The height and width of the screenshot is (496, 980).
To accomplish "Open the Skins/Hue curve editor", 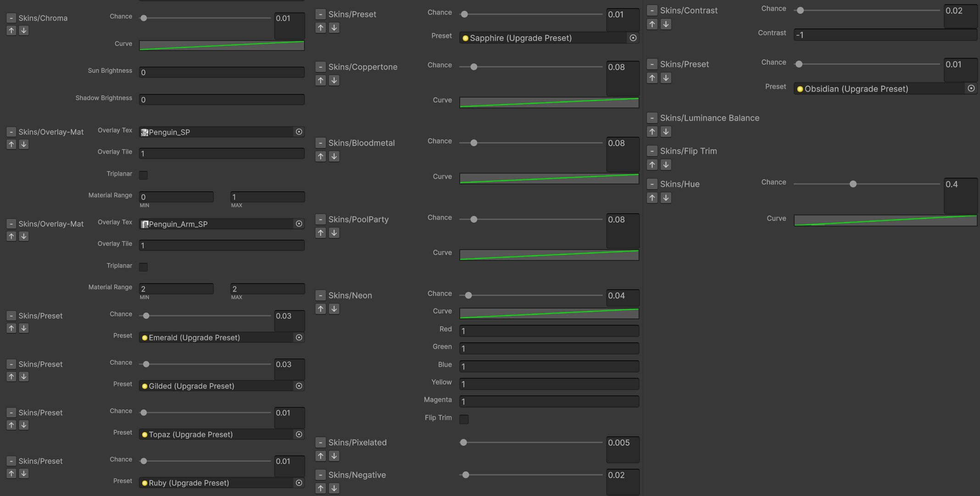I will point(885,220).
